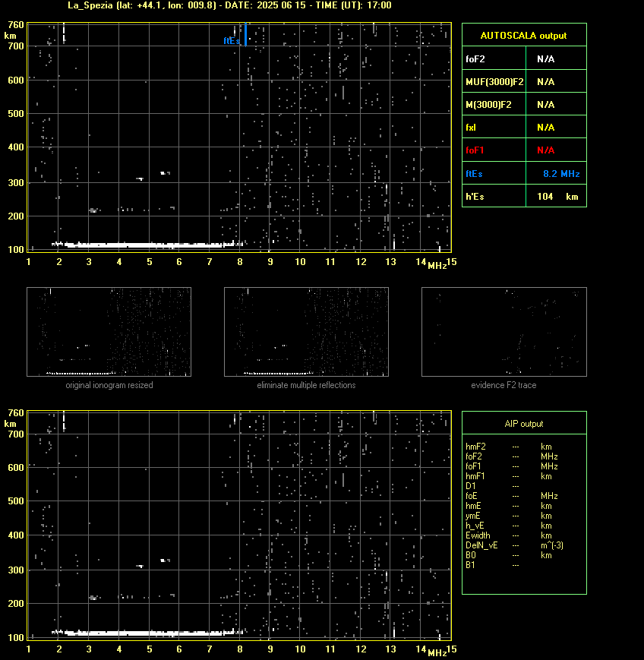
Task: Click the 'km' axis unit on top ionogram
Action: [10, 36]
